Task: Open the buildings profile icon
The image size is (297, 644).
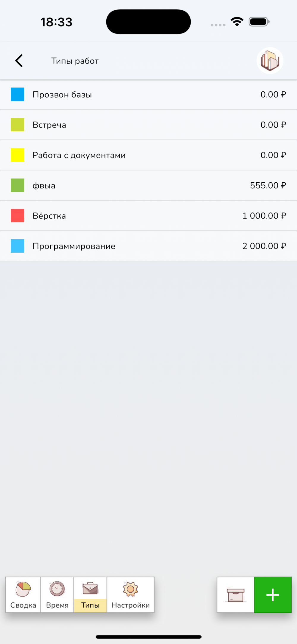Action: tap(270, 61)
